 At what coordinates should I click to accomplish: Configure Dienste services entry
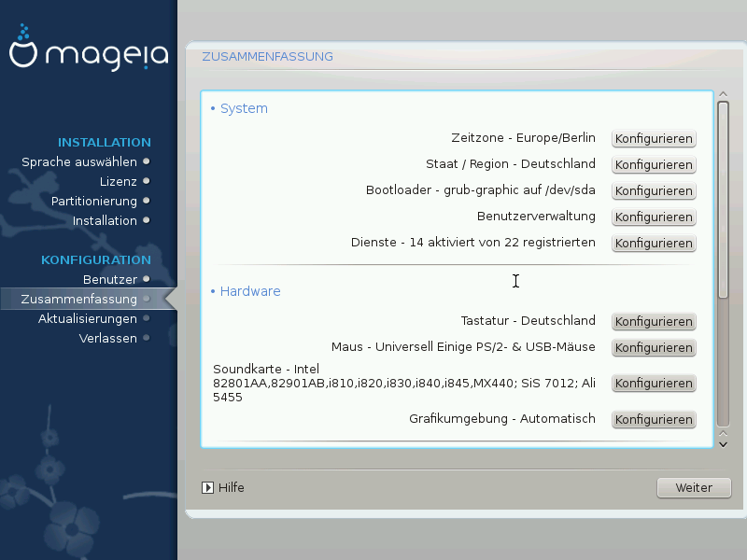654,244
